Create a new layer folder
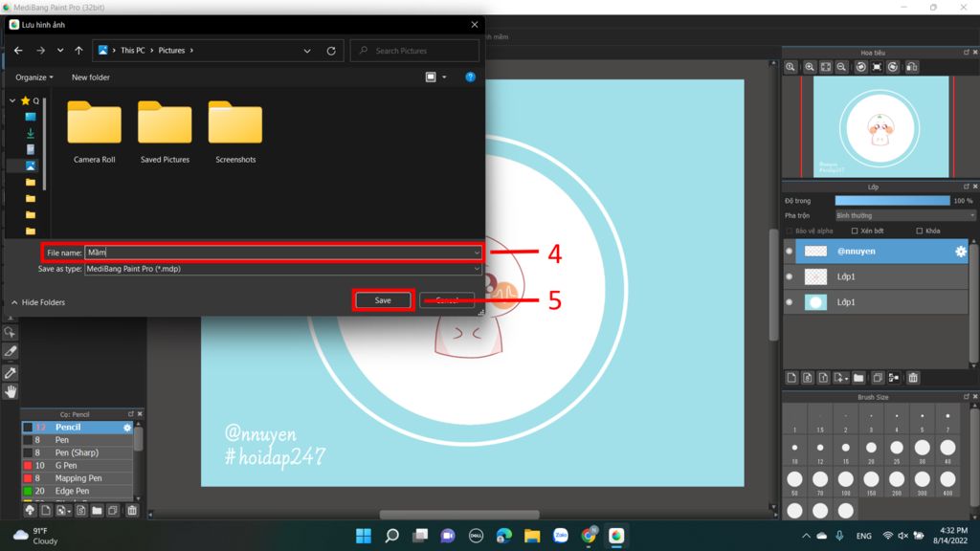Screen dimensions: 980x551 coord(858,378)
